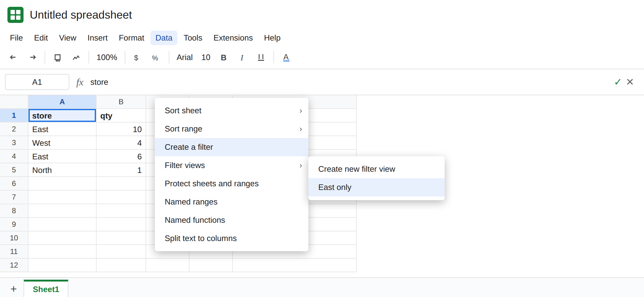This screenshot has width=644, height=297.
Task: Format as percent with percent icon
Action: click(155, 58)
